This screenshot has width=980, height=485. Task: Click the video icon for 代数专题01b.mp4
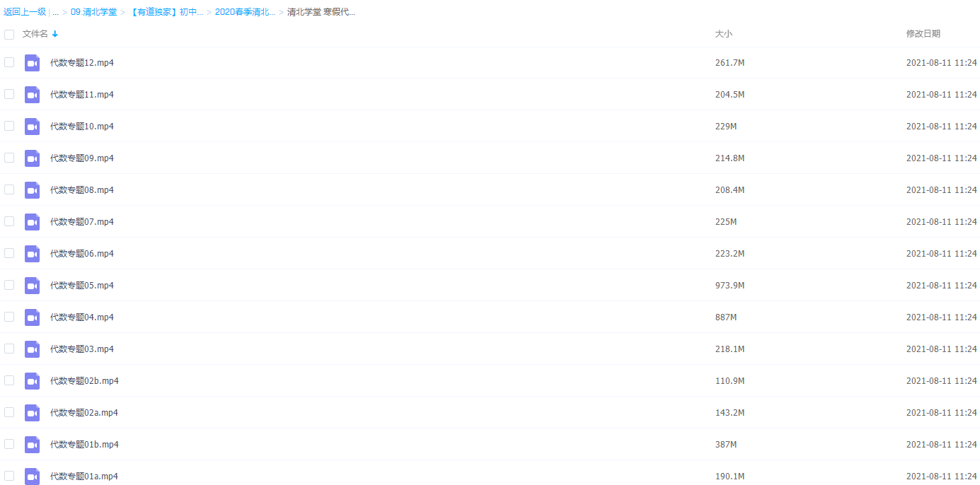(32, 445)
